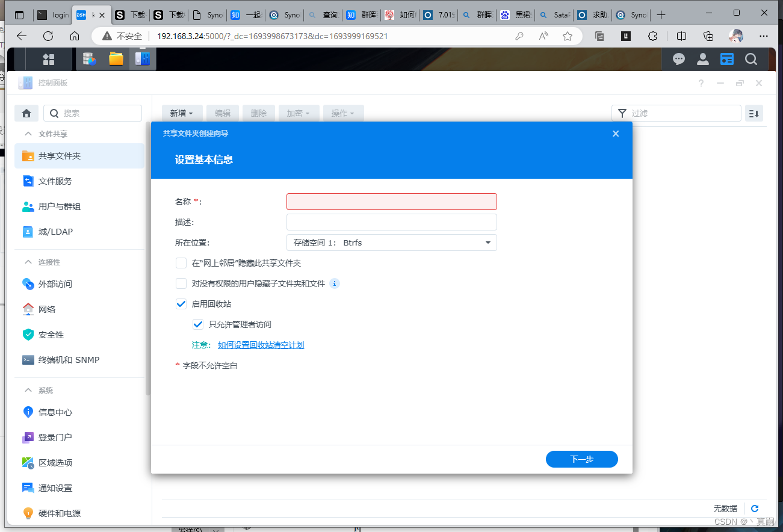Viewport: 783px width, 532px height.
Task: Click the 过滤 filter input box
Action: click(x=676, y=113)
